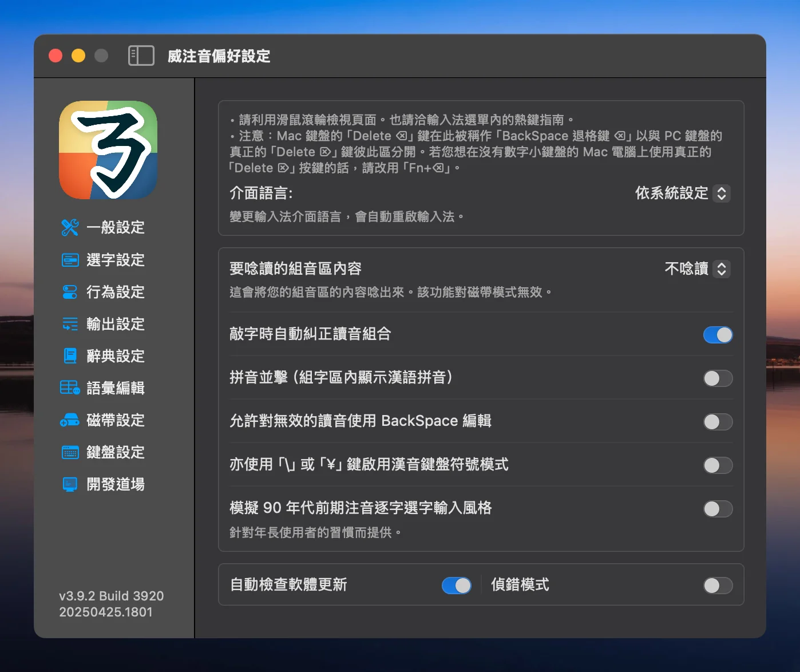Click the 行為設定 switches icon

tap(70, 292)
